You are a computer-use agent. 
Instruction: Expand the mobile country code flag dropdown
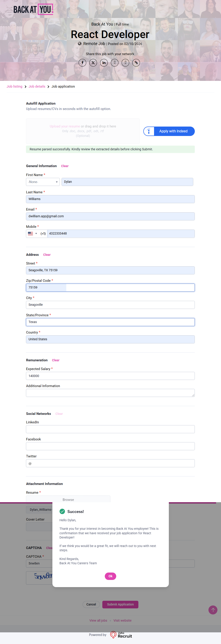click(x=32, y=234)
